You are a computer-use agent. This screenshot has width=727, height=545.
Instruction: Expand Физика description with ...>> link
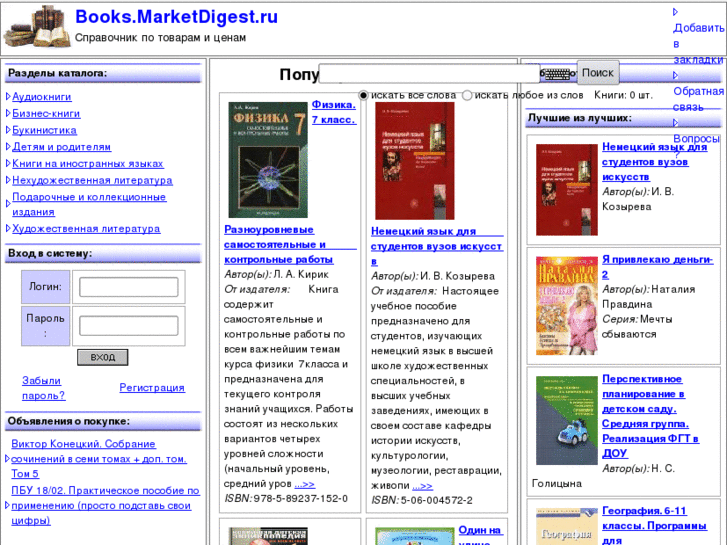tap(305, 484)
